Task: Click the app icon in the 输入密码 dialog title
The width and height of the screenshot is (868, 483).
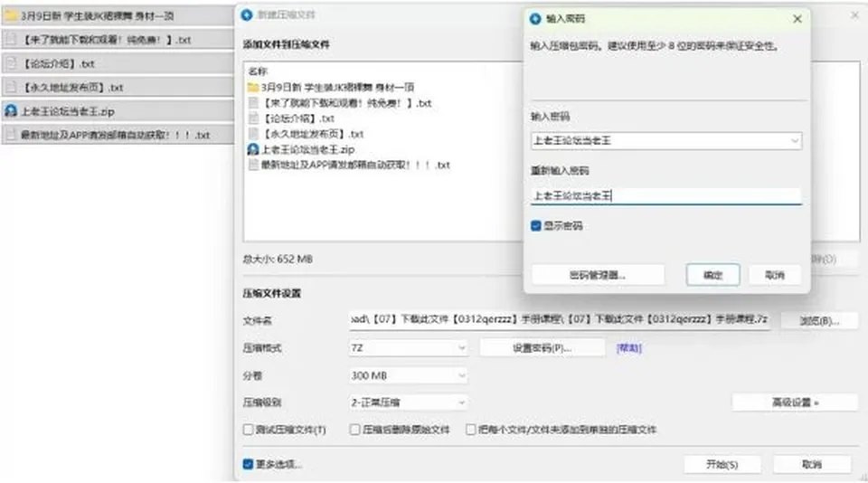Action: click(534, 19)
